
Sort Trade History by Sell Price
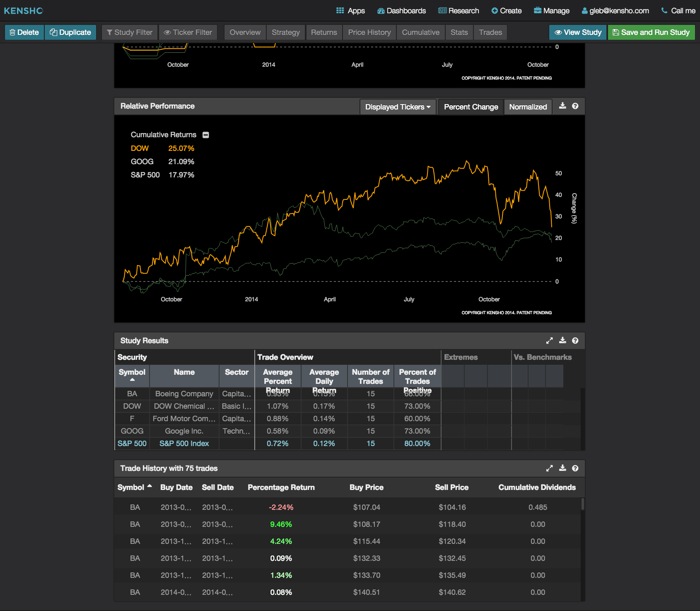point(452,487)
